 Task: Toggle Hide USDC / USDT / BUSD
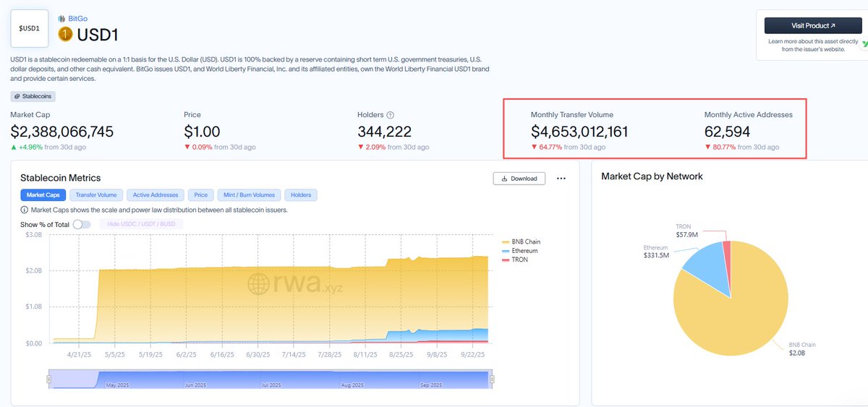pos(141,224)
